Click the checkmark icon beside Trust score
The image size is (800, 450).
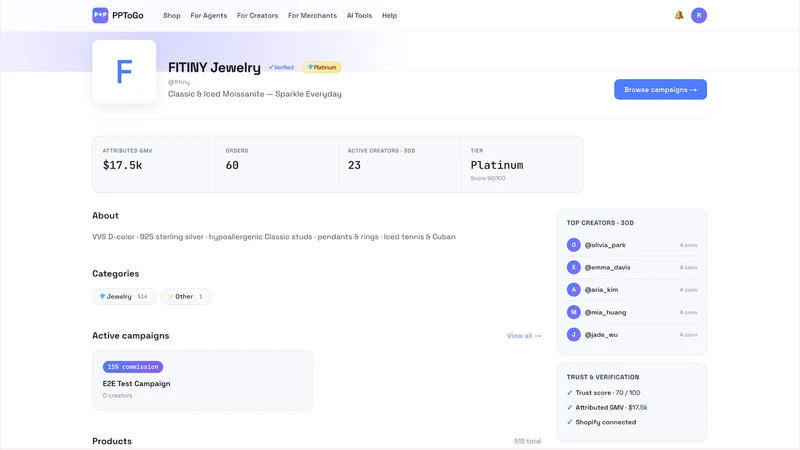[x=569, y=393]
